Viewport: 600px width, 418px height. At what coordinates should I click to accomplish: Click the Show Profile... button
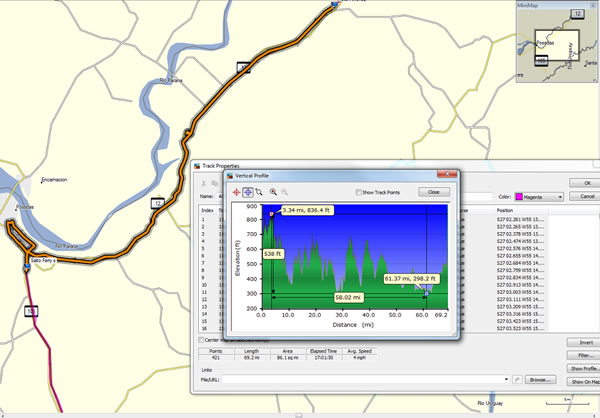click(x=584, y=369)
